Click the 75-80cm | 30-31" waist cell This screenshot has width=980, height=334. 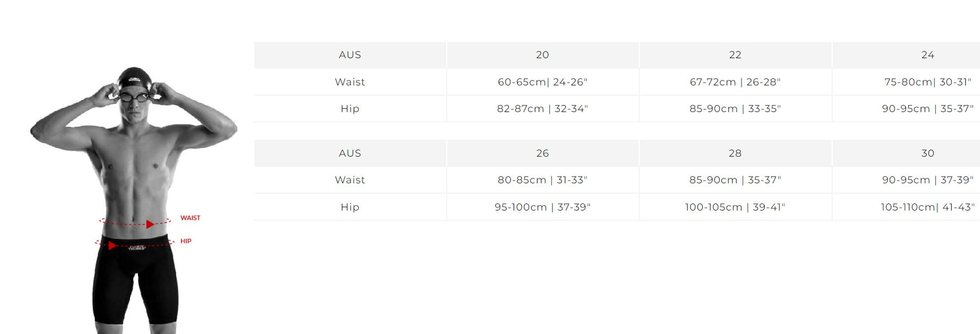pyautogui.click(x=927, y=82)
